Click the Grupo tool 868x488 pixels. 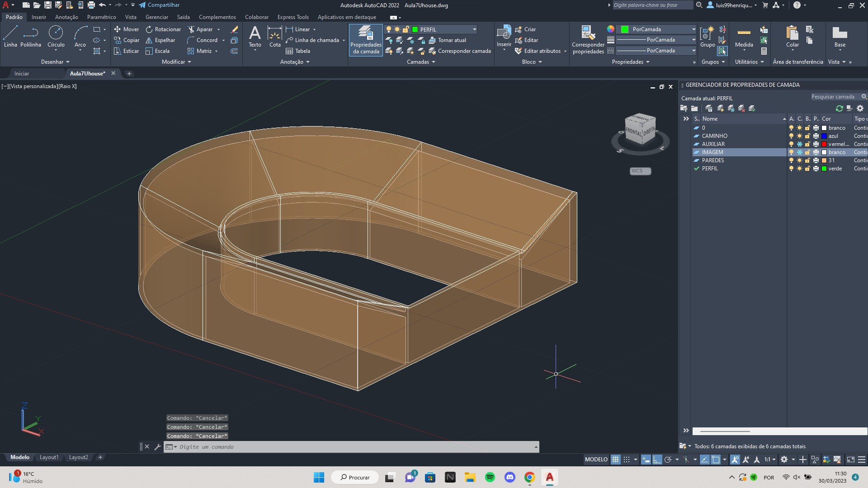(x=708, y=36)
